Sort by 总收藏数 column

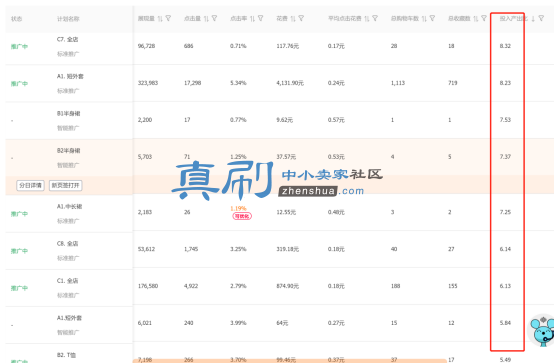pyautogui.click(x=476, y=18)
